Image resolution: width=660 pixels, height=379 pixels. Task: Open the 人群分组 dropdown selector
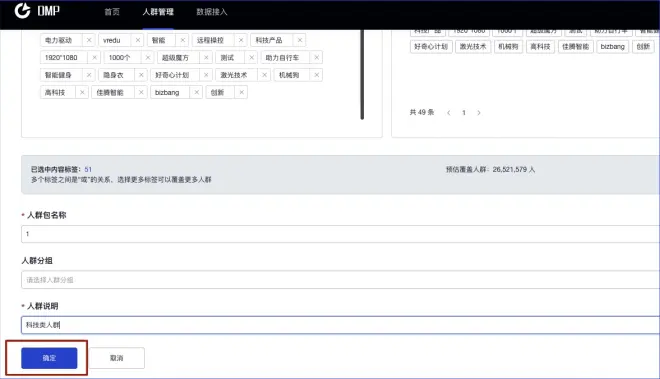coord(340,280)
